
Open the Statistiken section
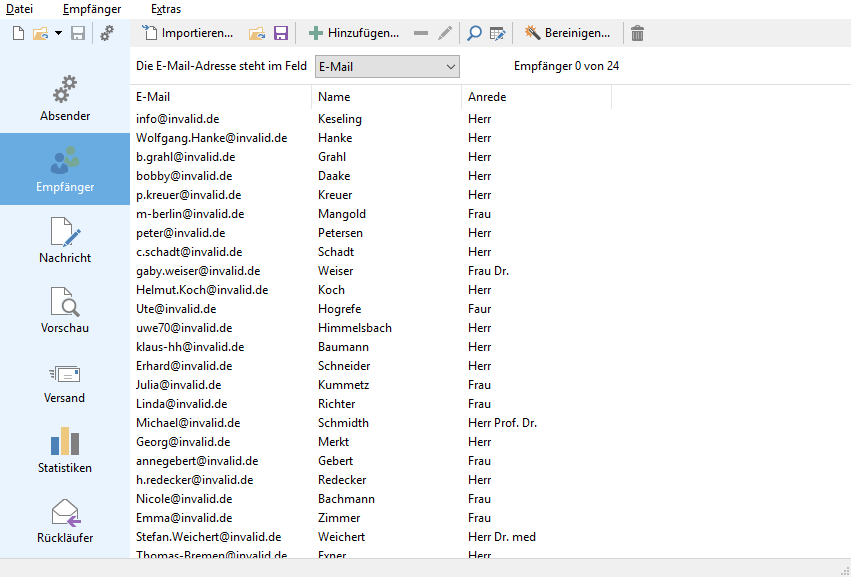coord(65,450)
